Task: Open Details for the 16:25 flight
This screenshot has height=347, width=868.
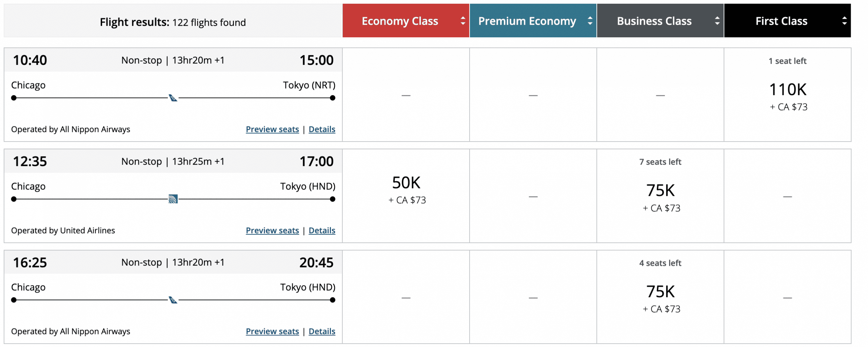Action: 322,331
